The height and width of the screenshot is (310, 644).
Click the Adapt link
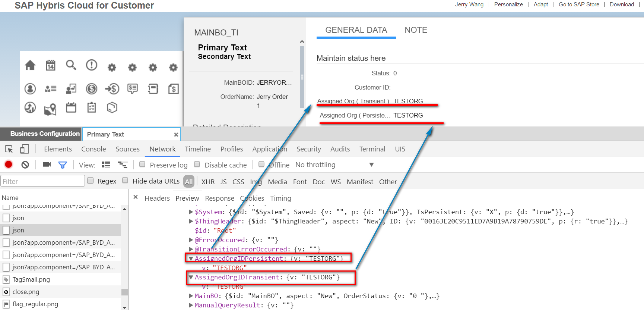tap(540, 4)
